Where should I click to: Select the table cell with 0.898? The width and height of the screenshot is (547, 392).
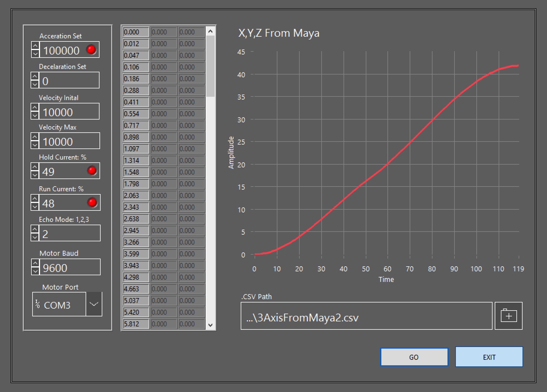(136, 137)
